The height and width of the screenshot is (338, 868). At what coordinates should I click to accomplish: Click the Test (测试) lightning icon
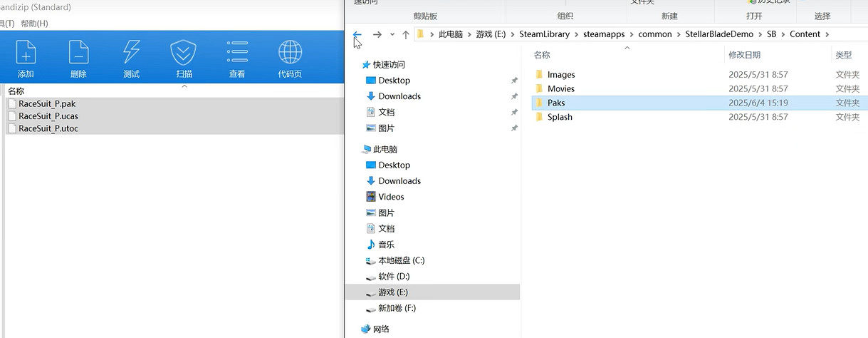[131, 53]
